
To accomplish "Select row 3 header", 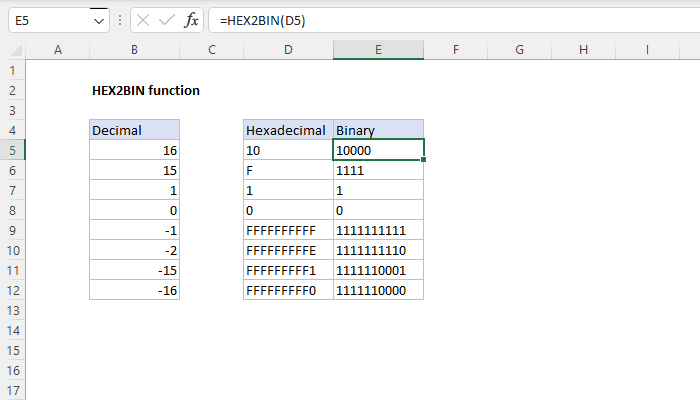I will [x=12, y=110].
